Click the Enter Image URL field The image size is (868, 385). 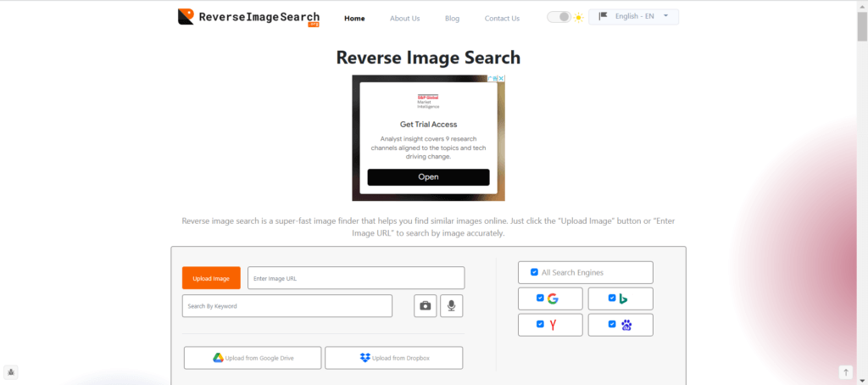click(x=356, y=278)
